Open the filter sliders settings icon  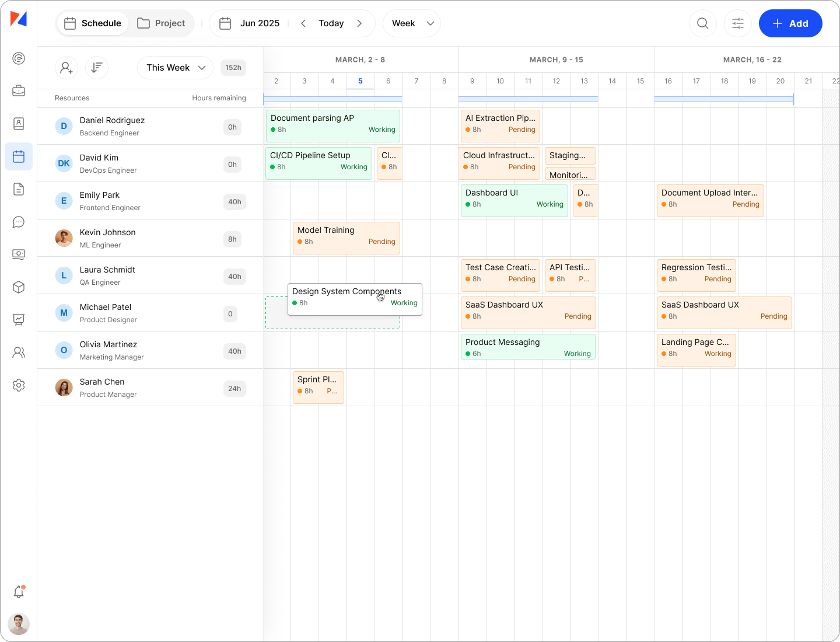(737, 23)
